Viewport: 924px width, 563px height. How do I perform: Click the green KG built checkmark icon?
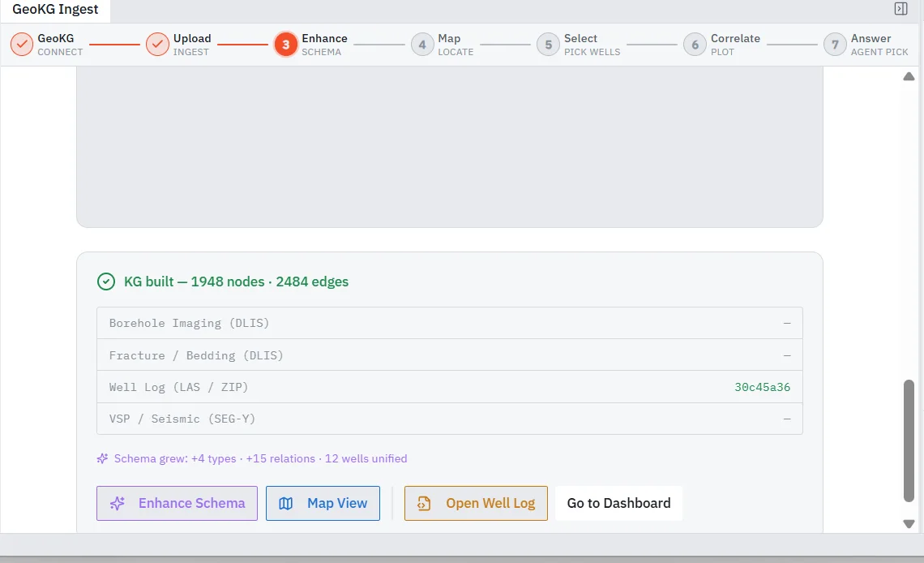(106, 281)
